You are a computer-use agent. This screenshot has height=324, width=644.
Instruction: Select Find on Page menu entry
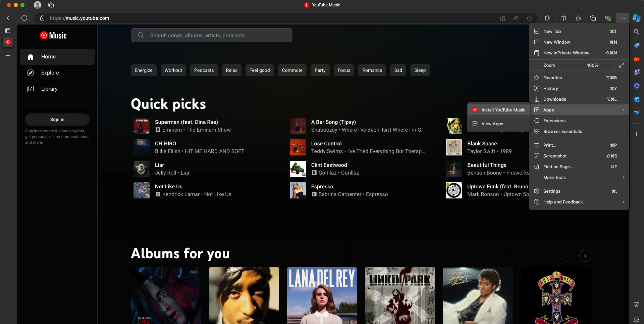click(x=579, y=167)
